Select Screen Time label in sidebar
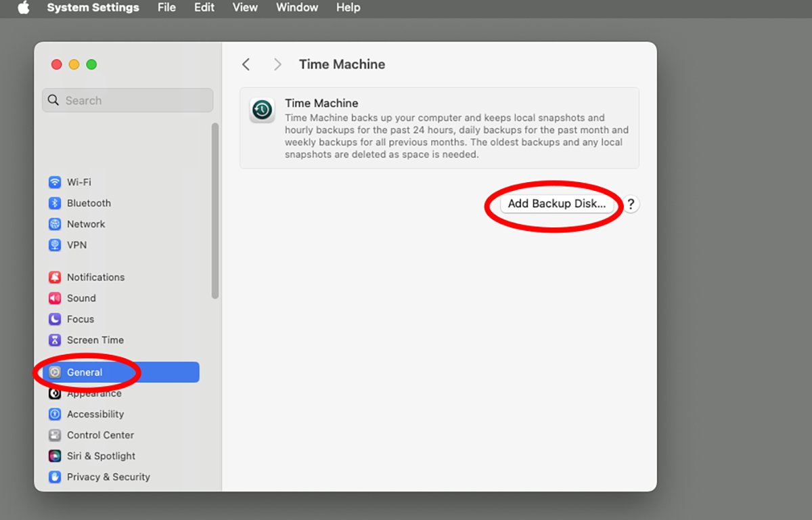Screen dimensions: 812x520 (x=95, y=340)
